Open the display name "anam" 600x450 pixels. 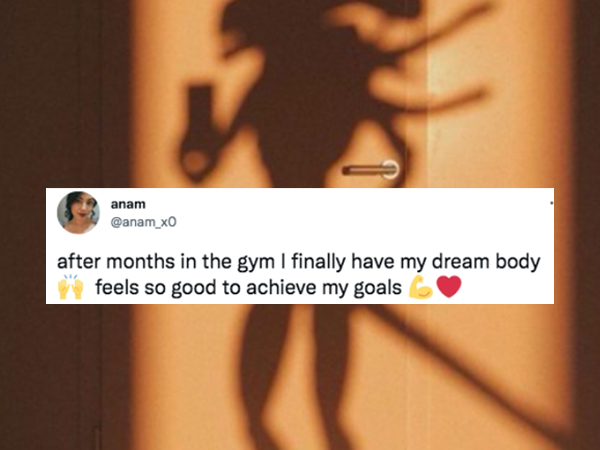click(x=128, y=204)
